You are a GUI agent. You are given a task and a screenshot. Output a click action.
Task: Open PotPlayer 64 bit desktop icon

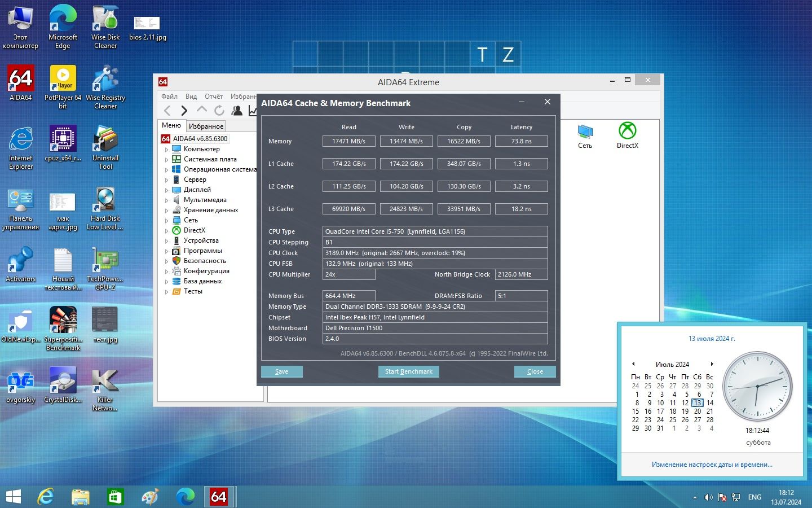pos(63,87)
